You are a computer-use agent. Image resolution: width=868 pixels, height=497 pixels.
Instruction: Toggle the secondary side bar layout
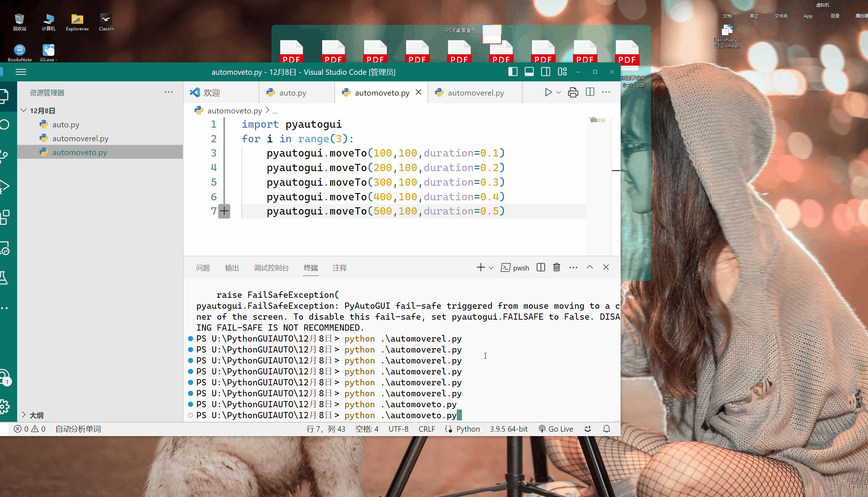click(x=546, y=72)
